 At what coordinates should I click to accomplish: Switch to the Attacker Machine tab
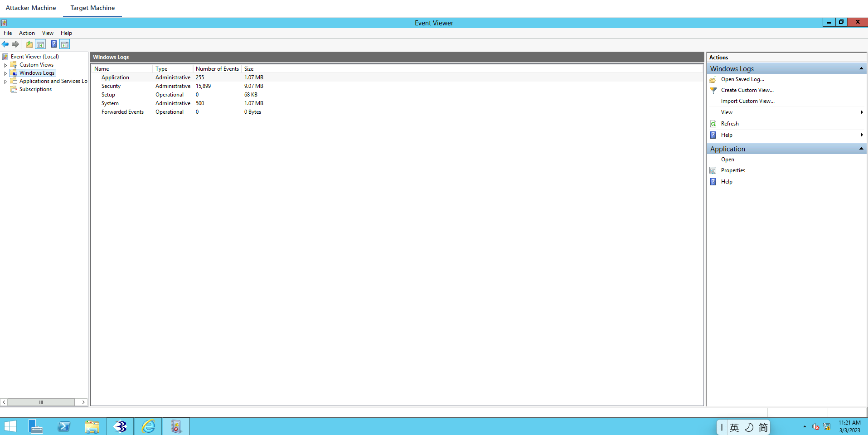click(x=31, y=8)
